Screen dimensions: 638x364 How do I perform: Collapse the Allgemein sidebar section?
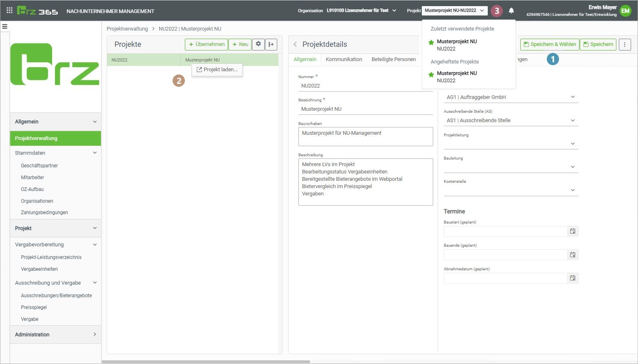tap(55, 122)
